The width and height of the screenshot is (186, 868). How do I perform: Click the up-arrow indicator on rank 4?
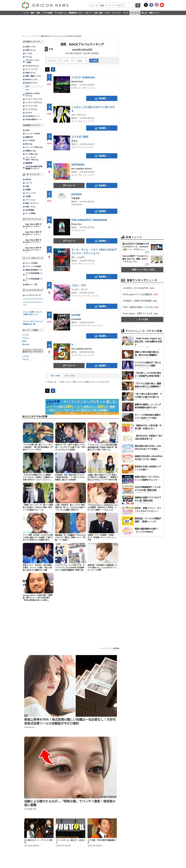49,172
